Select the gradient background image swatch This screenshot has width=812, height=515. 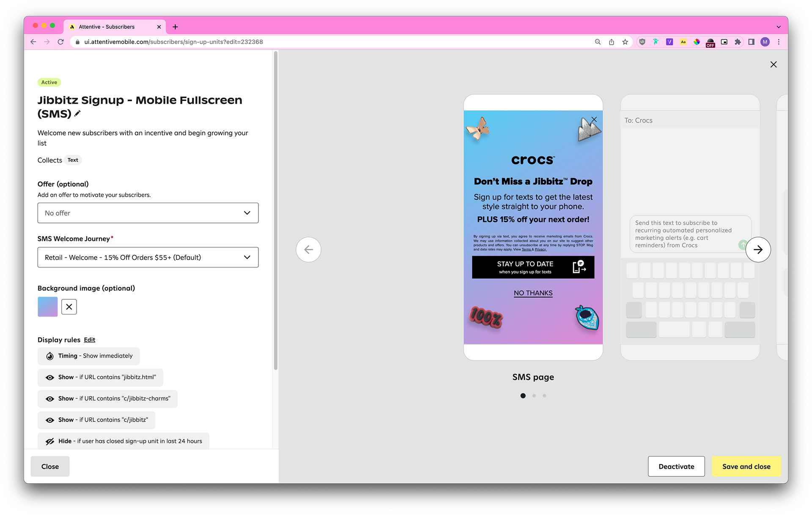click(47, 307)
